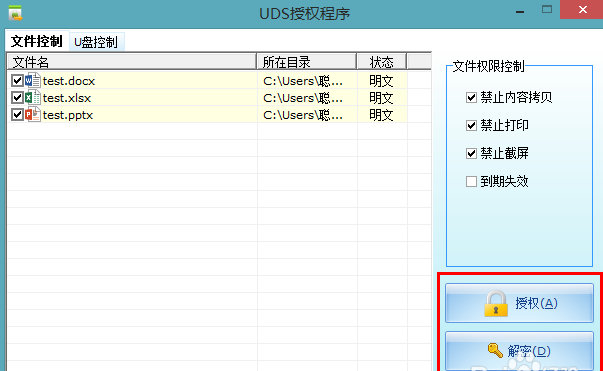Click the 状态 column header

381,62
